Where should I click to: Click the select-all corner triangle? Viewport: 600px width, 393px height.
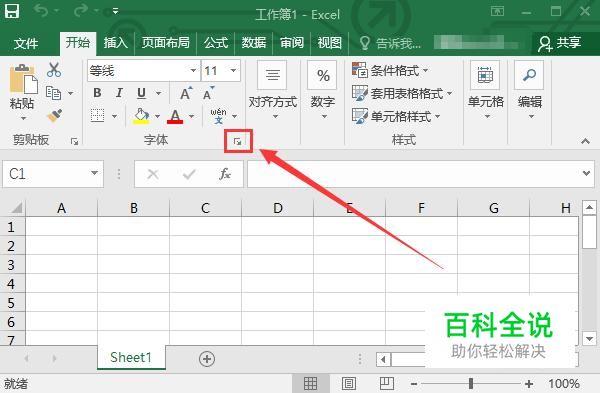[x=16, y=208]
